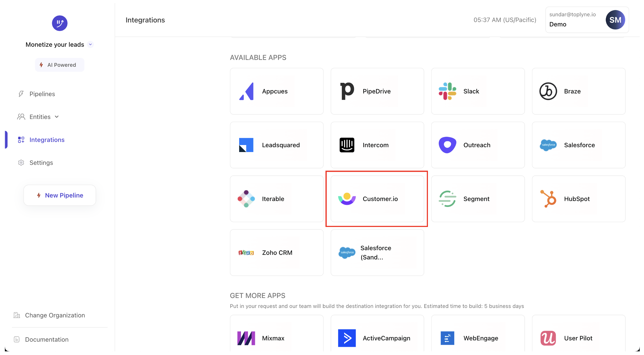The width and height of the screenshot is (644, 355).
Task: Click Change Organization
Action: pos(55,315)
